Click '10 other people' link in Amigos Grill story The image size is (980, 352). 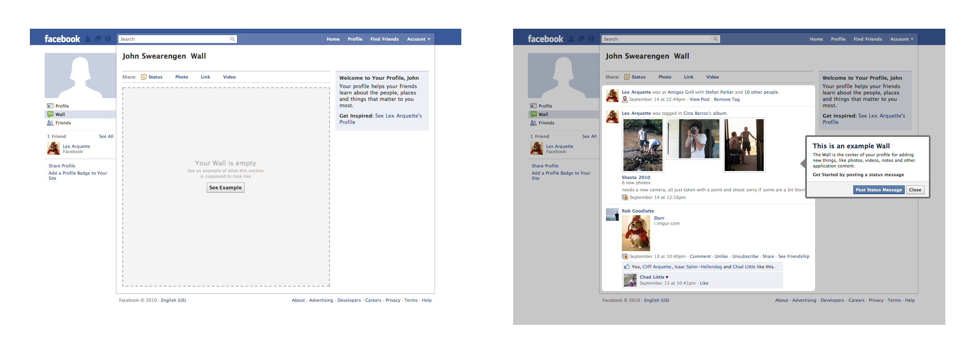pyautogui.click(x=761, y=92)
